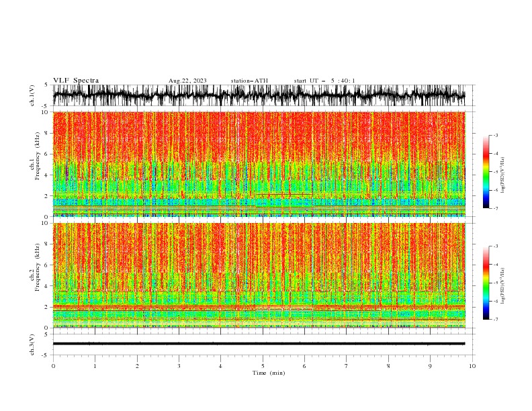
Task: Click the ch.2 spectrogram panel
Action: pyautogui.click(x=259, y=275)
